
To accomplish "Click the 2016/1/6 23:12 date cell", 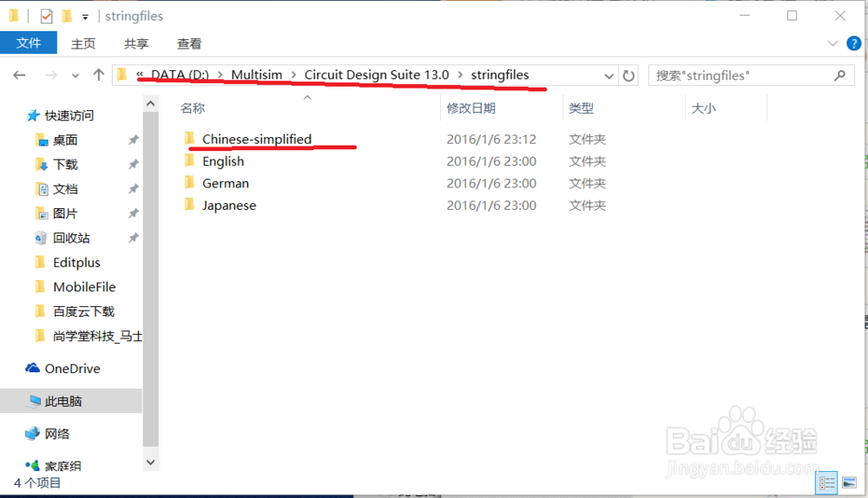I will [491, 139].
